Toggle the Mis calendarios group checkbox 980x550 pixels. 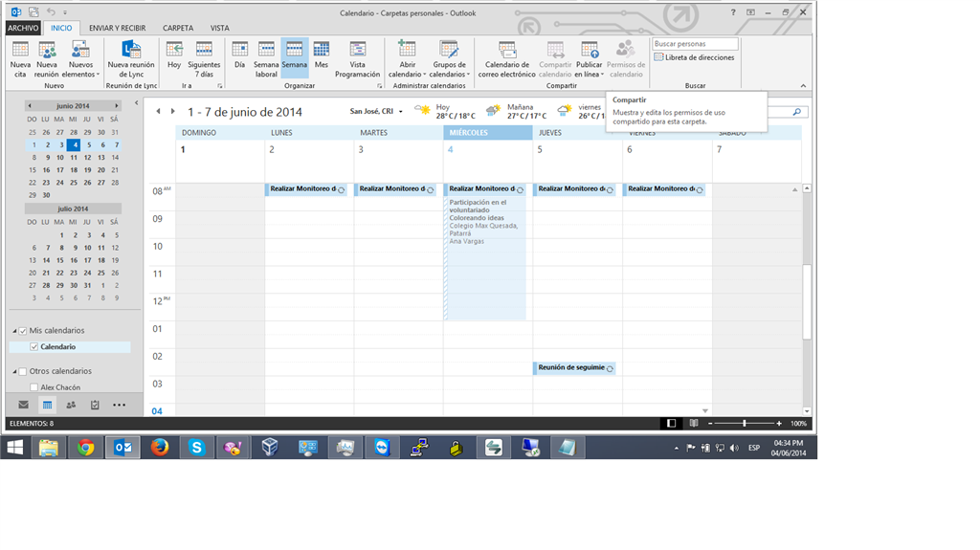coord(23,331)
